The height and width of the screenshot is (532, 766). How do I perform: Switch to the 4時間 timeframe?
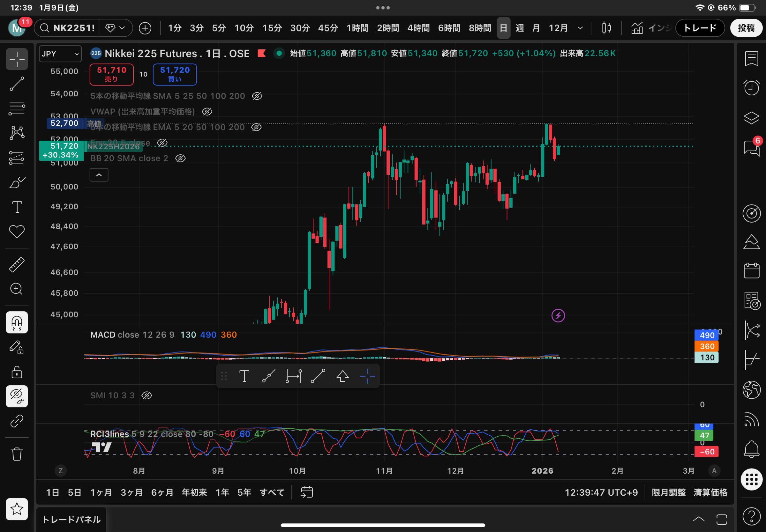pyautogui.click(x=418, y=28)
